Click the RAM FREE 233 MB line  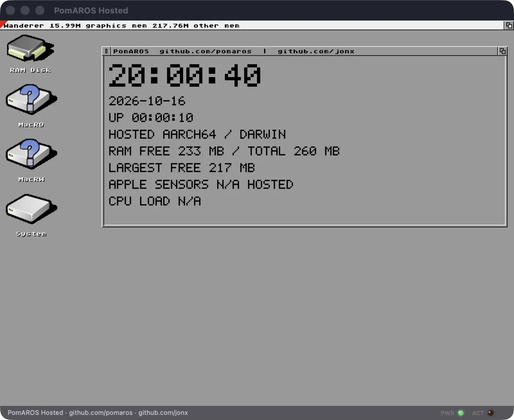224,151
